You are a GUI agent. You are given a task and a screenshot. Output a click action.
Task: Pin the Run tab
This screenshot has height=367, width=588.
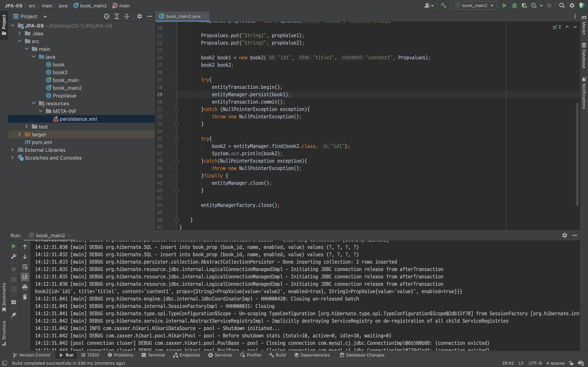(14, 315)
